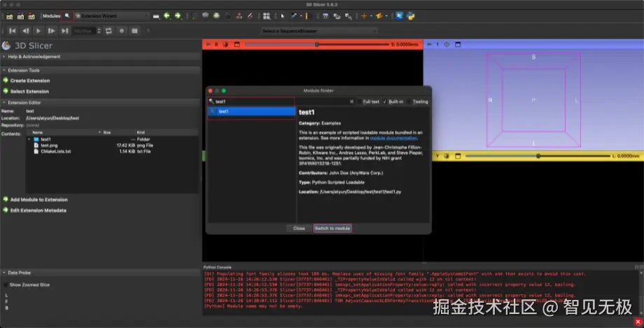Sort contents by Kind column header
The width and height of the screenshot is (644, 328).
[166, 132]
